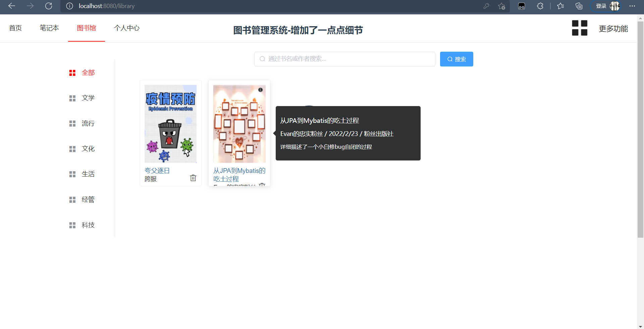Open the 个人中心 tab

click(126, 28)
